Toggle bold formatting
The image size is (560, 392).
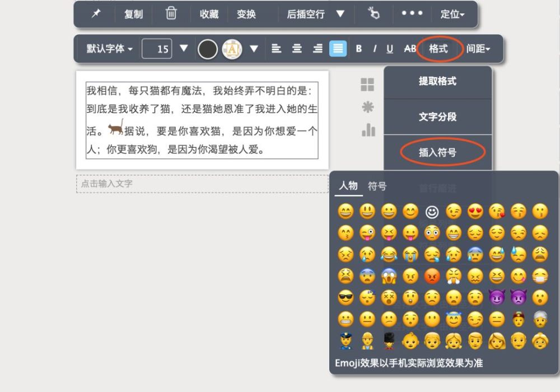[359, 49]
